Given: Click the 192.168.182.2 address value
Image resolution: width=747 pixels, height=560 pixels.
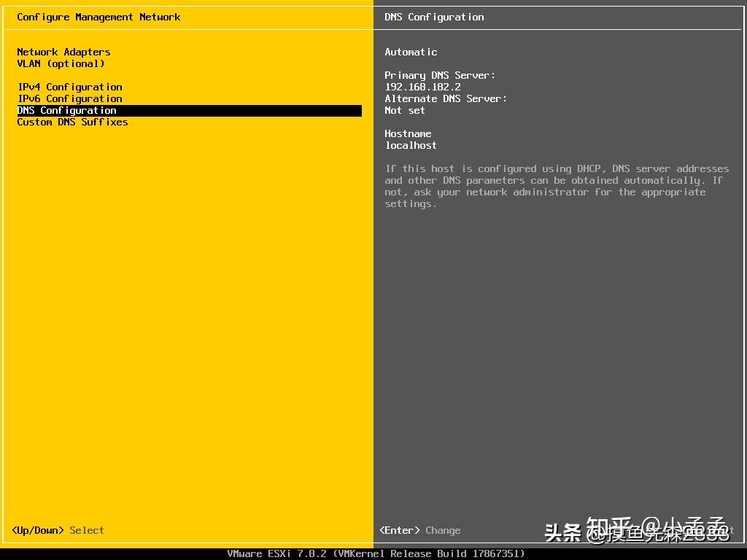Looking at the screenshot, I should point(422,87).
